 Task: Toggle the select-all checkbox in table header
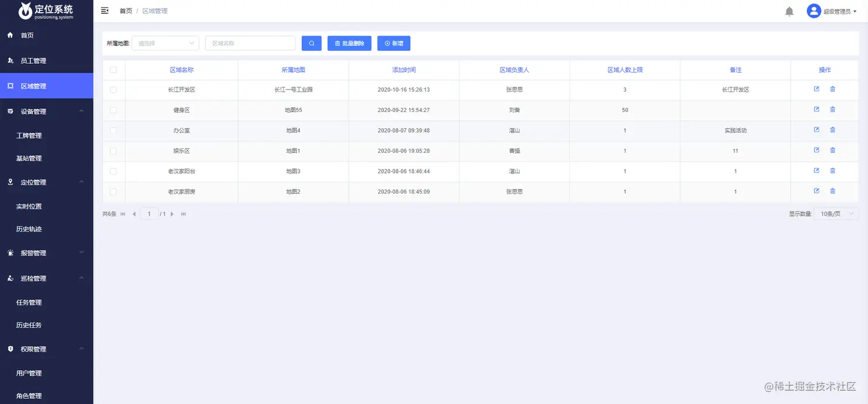113,70
